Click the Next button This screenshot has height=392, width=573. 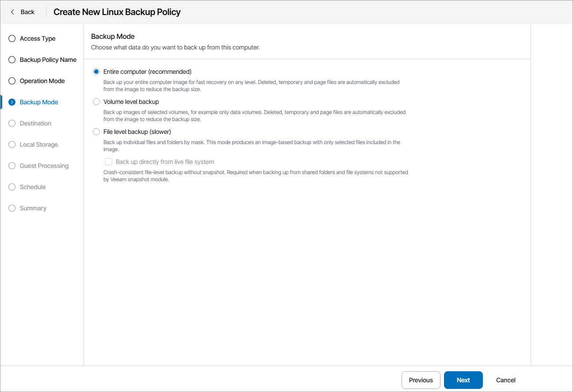463,380
